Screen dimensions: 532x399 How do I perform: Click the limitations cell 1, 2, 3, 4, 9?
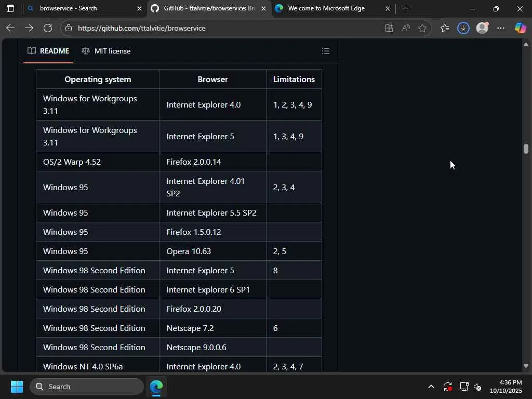point(294,105)
